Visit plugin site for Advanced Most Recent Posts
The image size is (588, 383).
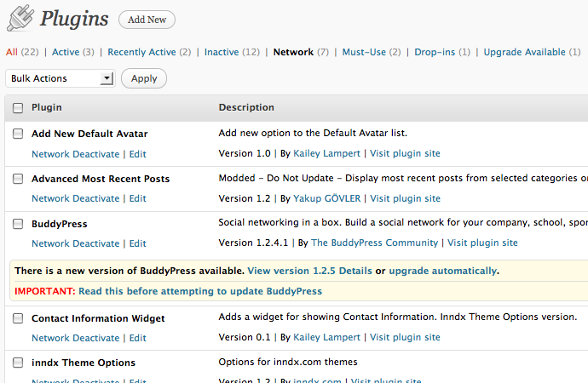click(405, 198)
